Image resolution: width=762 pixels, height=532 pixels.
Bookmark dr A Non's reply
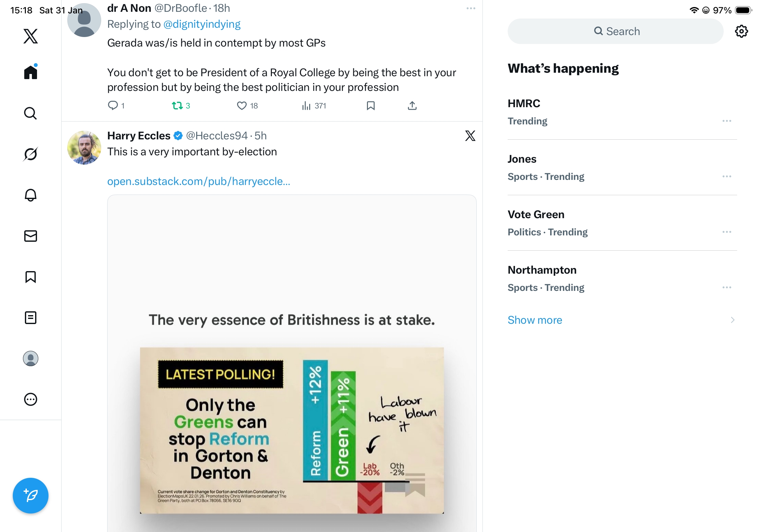[370, 106]
